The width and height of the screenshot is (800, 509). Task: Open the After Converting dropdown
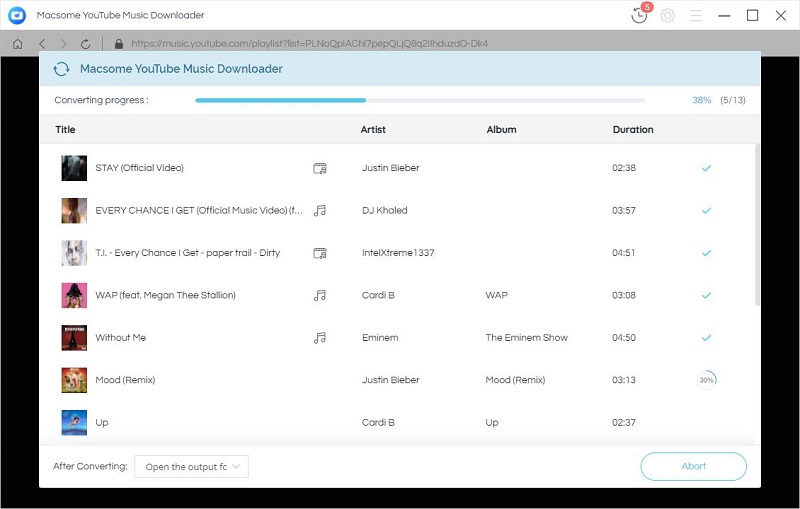point(191,467)
